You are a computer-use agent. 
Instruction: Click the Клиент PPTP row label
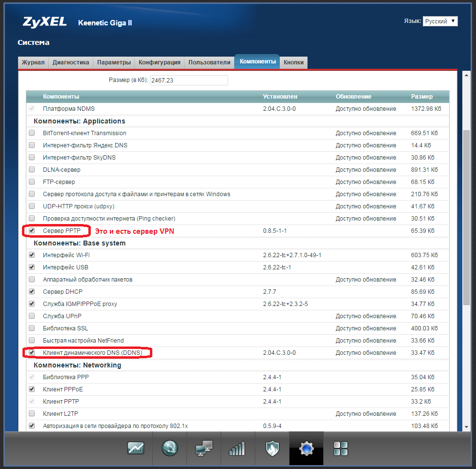61,401
